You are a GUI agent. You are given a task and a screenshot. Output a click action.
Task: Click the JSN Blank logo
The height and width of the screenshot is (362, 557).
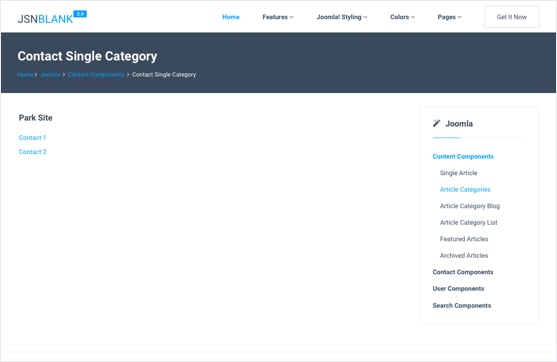(52, 17)
